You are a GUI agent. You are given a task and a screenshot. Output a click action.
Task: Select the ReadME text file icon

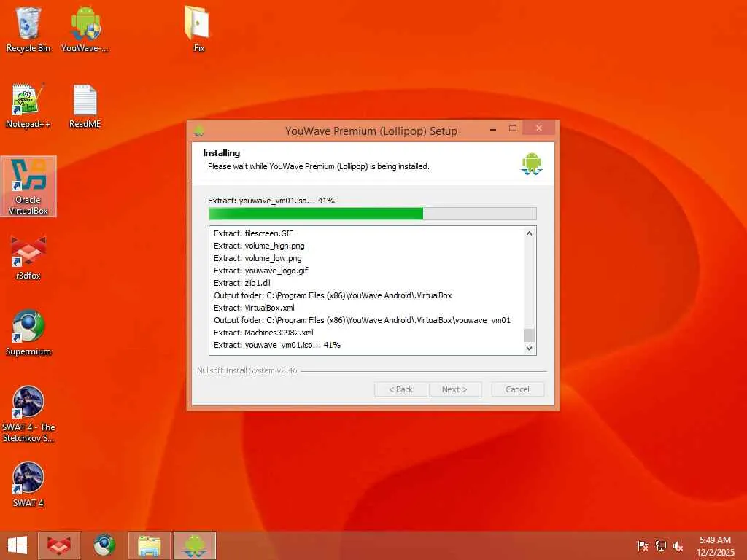point(85,106)
